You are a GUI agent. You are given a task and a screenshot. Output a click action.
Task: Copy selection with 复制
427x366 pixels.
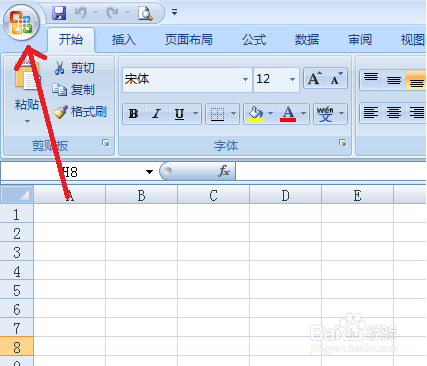point(74,90)
